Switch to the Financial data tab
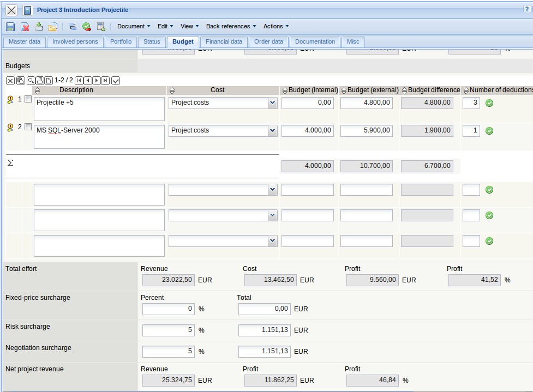This screenshot has width=533, height=392. (224, 41)
